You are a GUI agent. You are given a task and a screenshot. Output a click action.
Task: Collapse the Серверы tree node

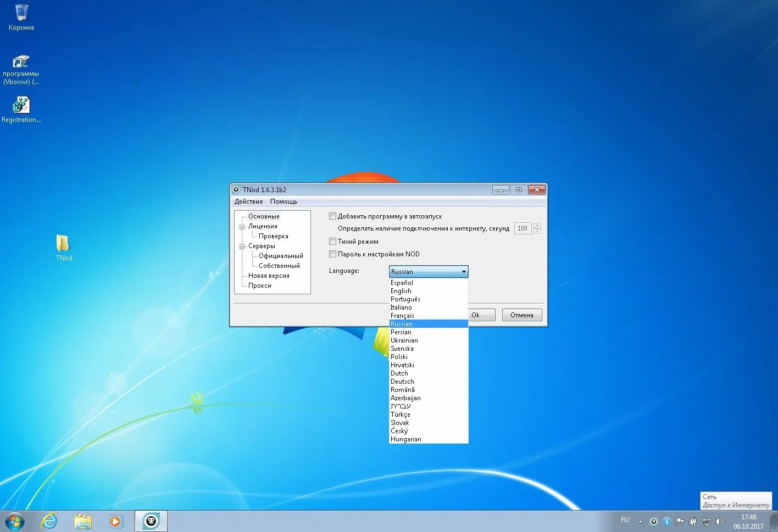pyautogui.click(x=242, y=247)
